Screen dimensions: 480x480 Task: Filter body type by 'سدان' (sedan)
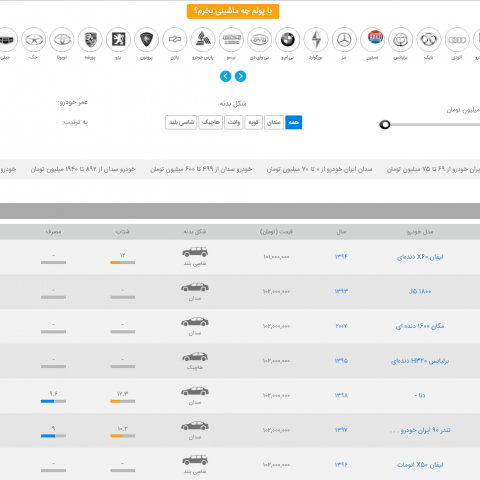pos(274,122)
